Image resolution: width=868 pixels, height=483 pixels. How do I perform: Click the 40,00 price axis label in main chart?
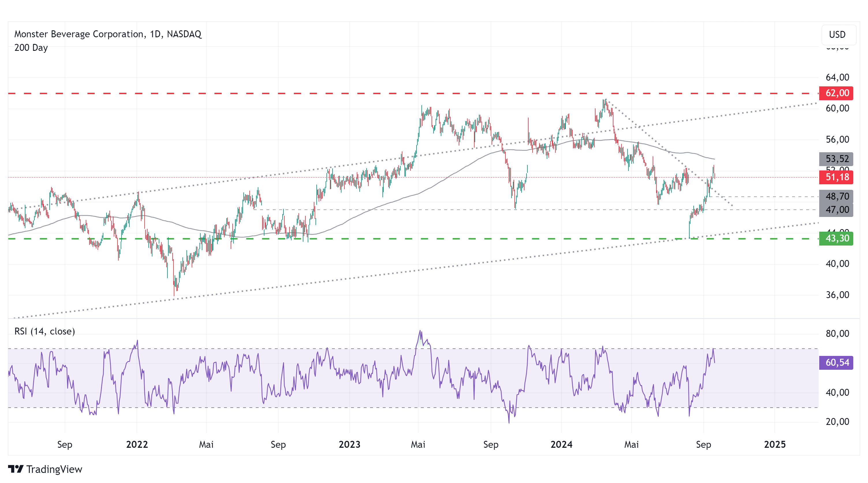[x=837, y=264]
